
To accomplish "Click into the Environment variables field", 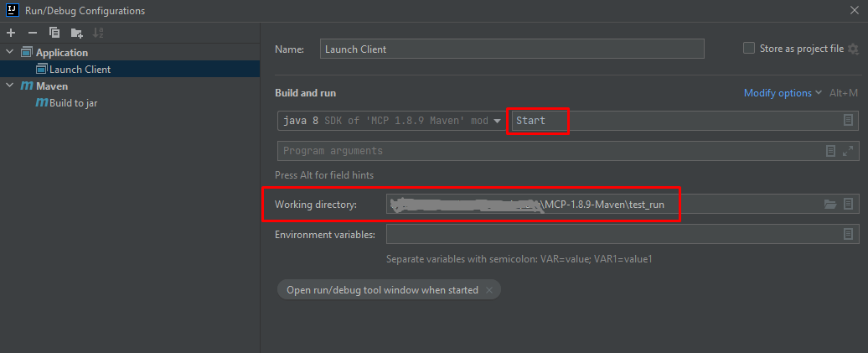I will tap(623, 235).
